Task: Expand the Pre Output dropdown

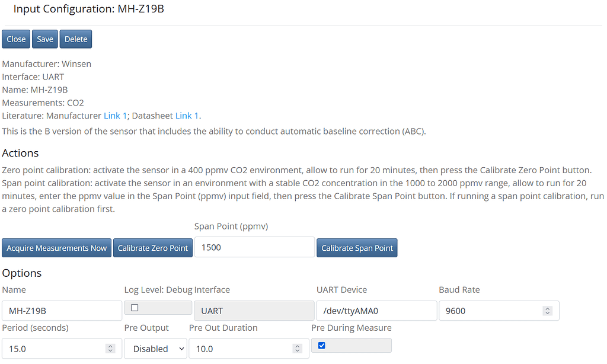Action: pos(155,349)
